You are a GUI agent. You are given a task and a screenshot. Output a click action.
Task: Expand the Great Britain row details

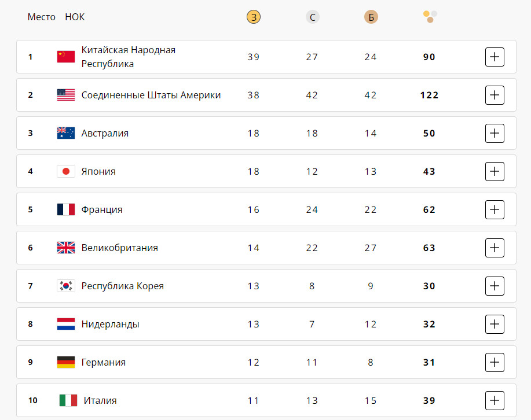click(495, 248)
